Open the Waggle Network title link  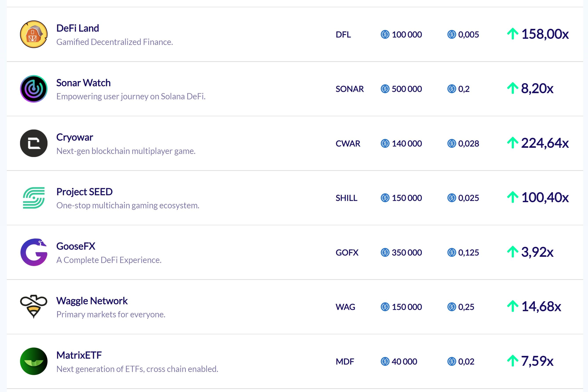92,301
